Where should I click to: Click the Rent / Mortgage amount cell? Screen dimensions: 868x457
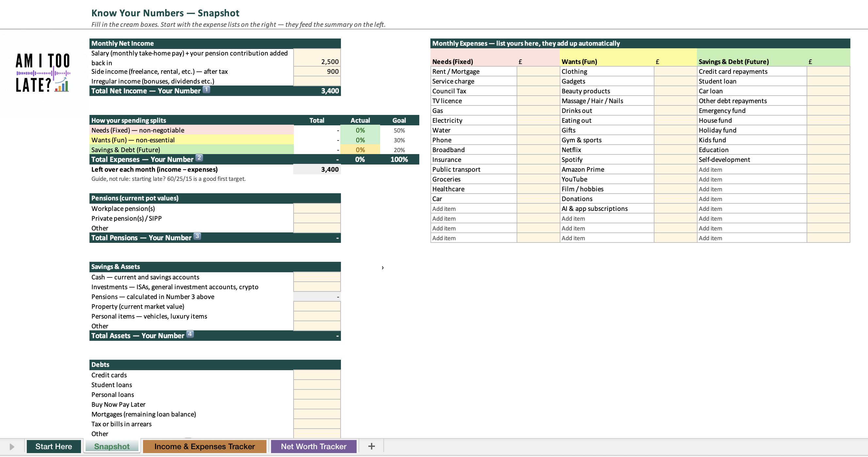538,71
